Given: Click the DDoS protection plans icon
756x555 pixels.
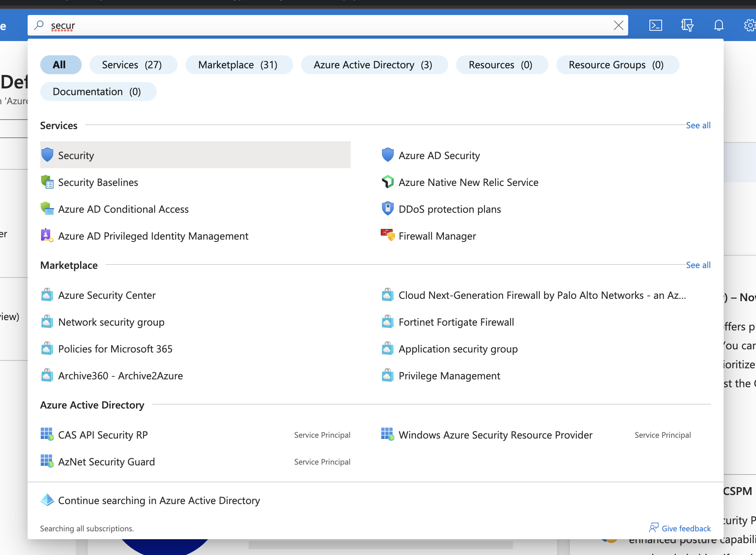Looking at the screenshot, I should coord(388,208).
